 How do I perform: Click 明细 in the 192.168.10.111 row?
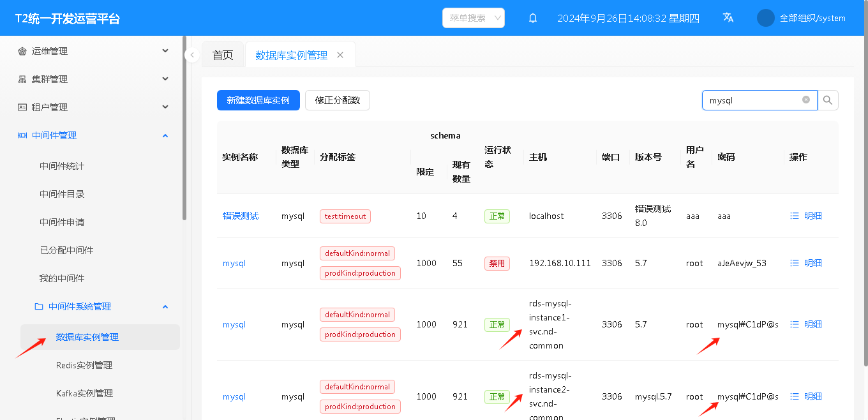pos(813,263)
